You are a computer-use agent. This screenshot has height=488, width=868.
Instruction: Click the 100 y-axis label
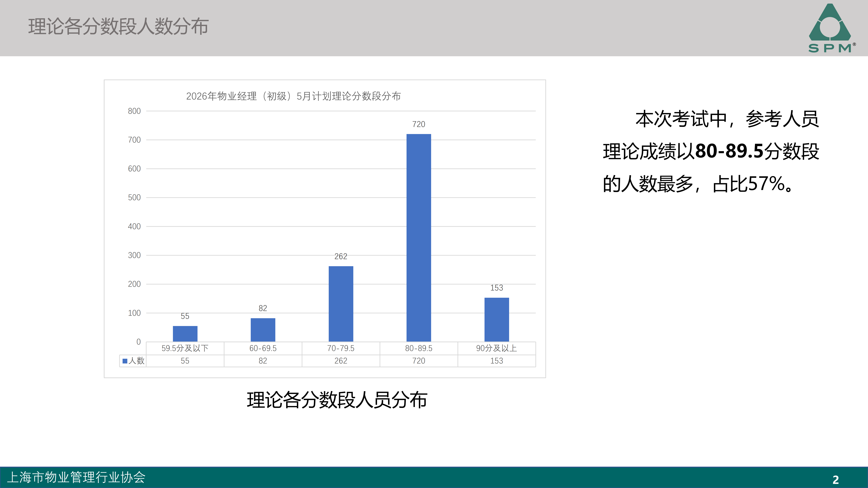point(134,313)
